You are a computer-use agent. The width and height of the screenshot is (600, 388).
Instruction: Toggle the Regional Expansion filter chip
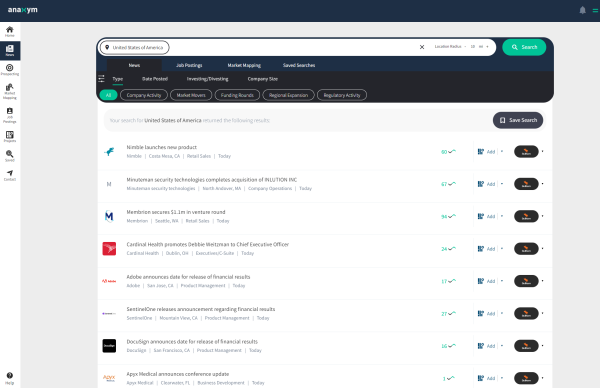[x=289, y=95]
